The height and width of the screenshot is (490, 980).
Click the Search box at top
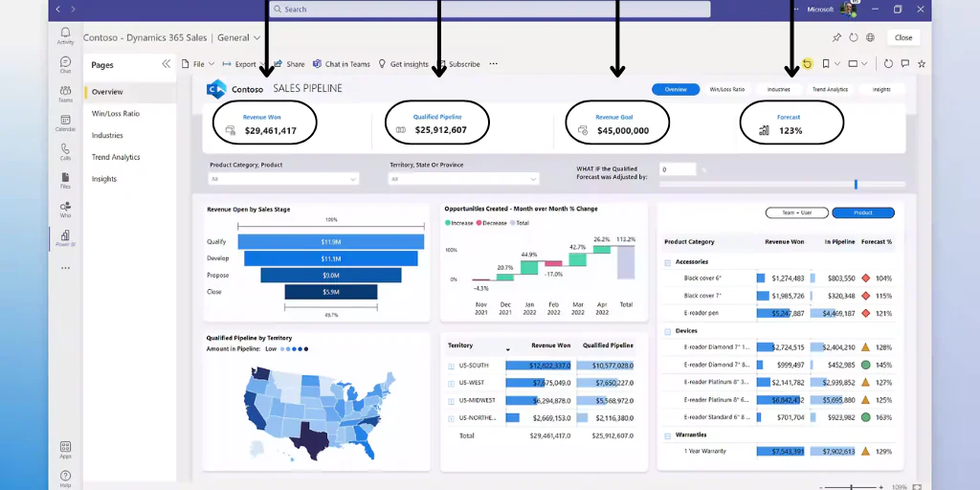[x=490, y=10]
